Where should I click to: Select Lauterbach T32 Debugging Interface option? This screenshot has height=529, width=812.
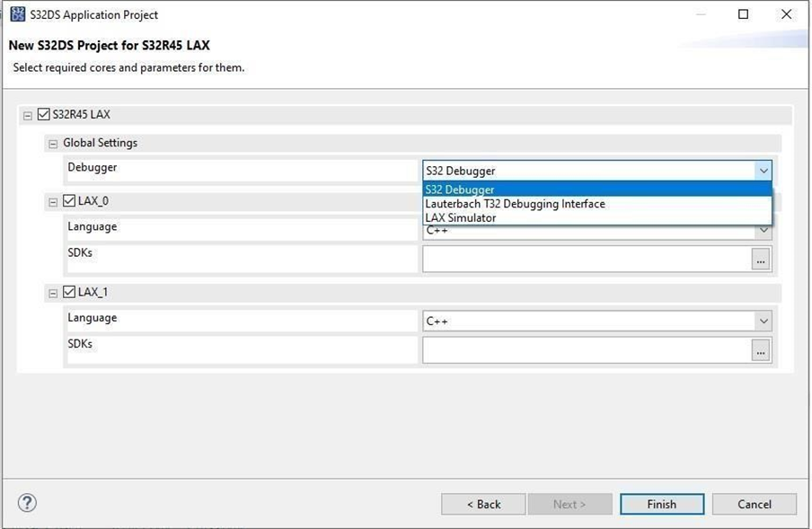click(515, 204)
